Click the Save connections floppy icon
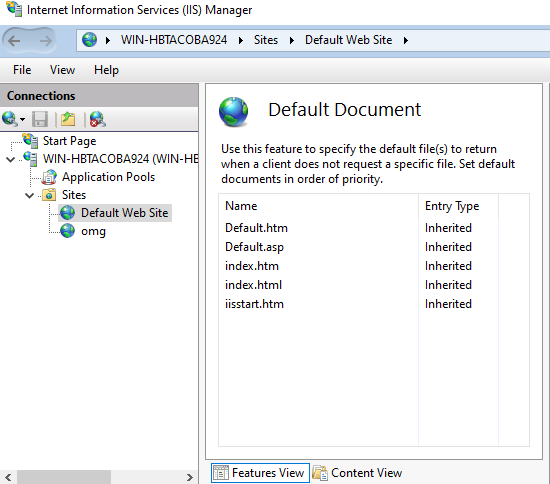This screenshot has height=484, width=550. (40, 119)
